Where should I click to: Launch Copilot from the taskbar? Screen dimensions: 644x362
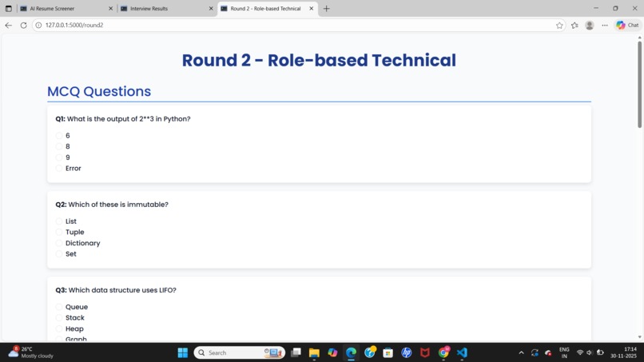(332, 352)
